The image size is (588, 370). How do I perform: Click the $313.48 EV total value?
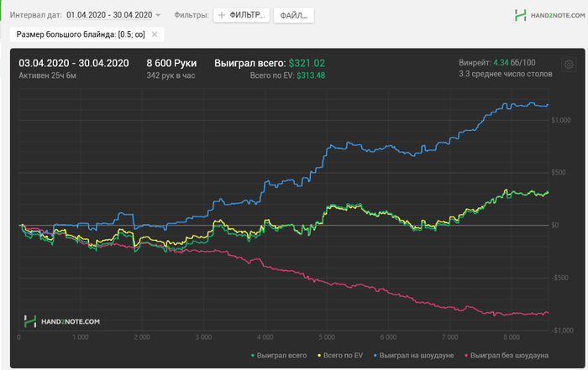311,76
